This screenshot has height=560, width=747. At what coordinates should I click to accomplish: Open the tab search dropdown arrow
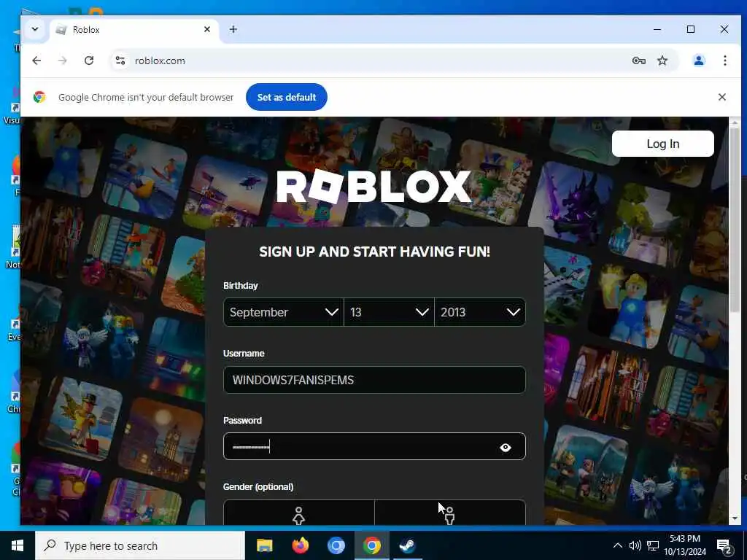point(35,29)
